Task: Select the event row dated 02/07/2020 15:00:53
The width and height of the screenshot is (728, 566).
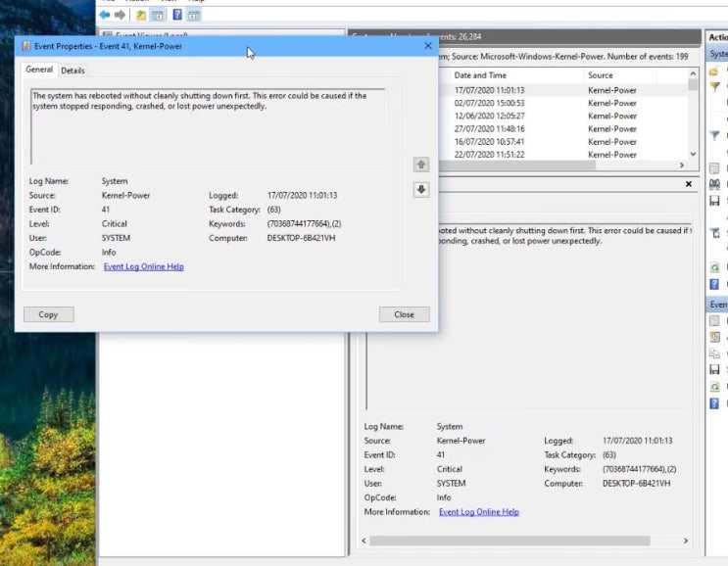Action: [562, 103]
